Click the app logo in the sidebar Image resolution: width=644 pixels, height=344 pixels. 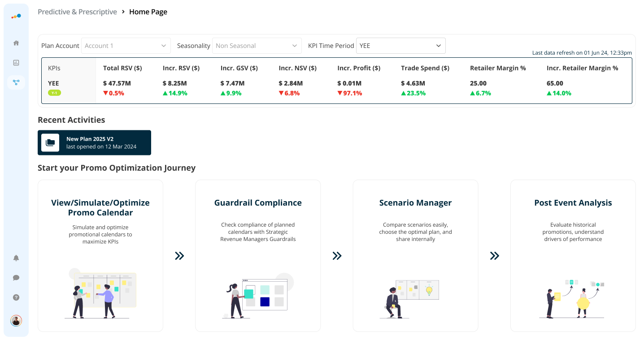click(16, 16)
